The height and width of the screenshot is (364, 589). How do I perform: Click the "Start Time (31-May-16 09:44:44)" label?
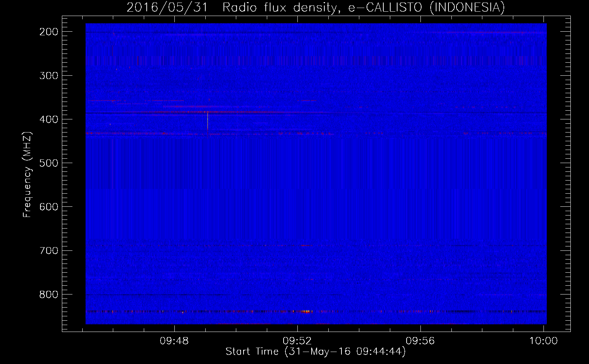(x=315, y=351)
